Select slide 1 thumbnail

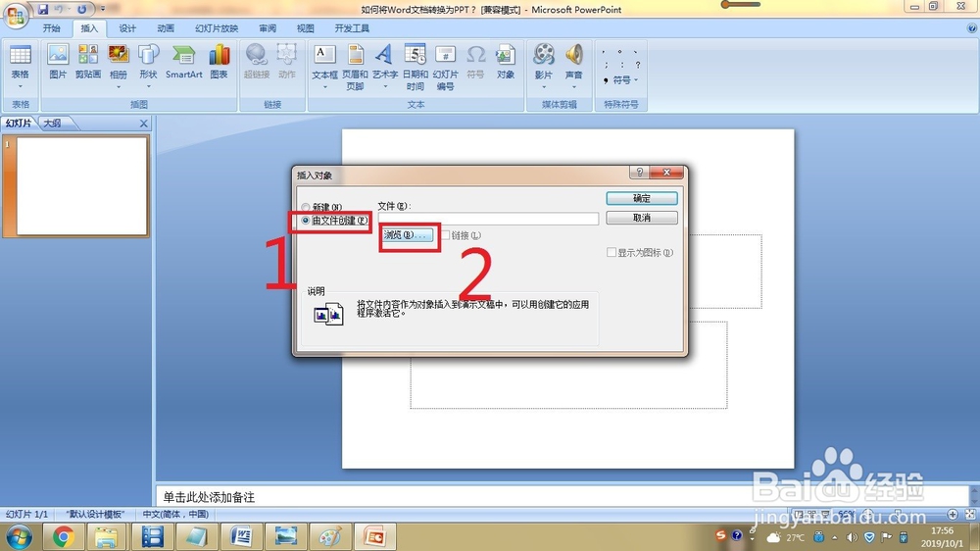click(x=82, y=186)
